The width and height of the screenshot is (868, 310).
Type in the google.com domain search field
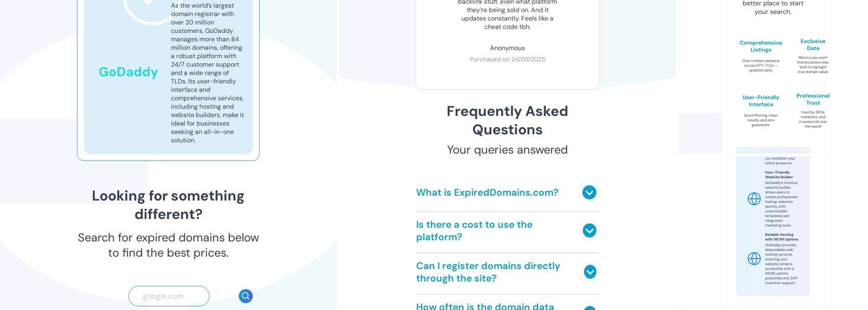click(x=169, y=296)
